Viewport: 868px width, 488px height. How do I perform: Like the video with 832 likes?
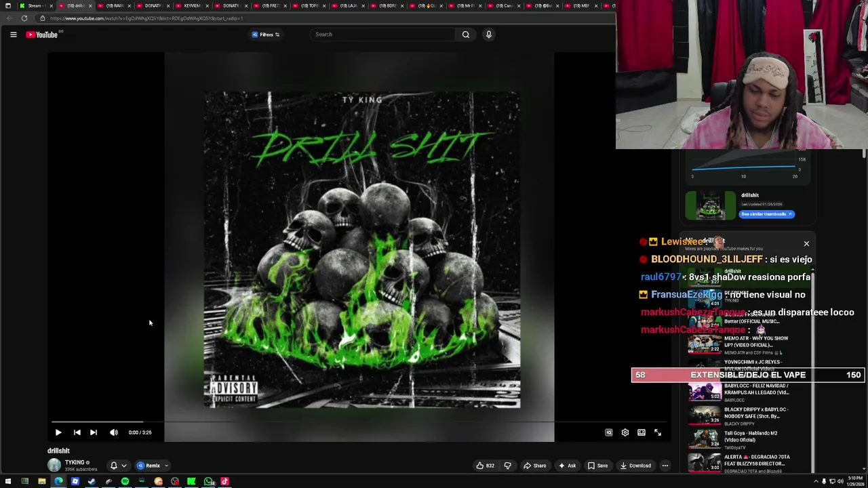(485, 466)
